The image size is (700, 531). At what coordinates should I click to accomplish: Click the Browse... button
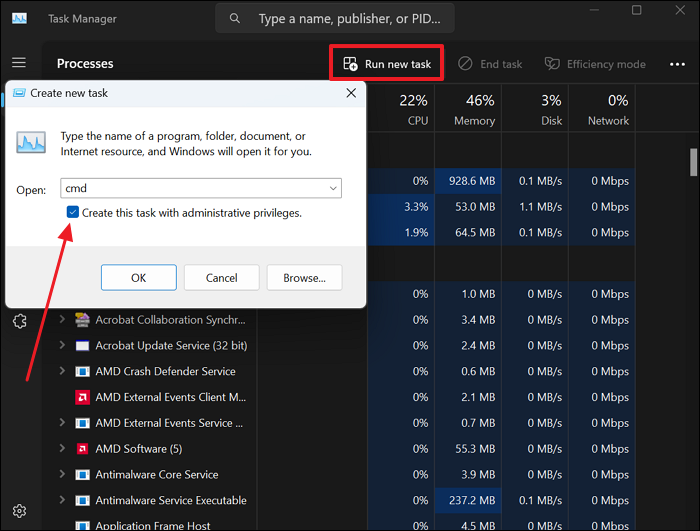(x=304, y=277)
